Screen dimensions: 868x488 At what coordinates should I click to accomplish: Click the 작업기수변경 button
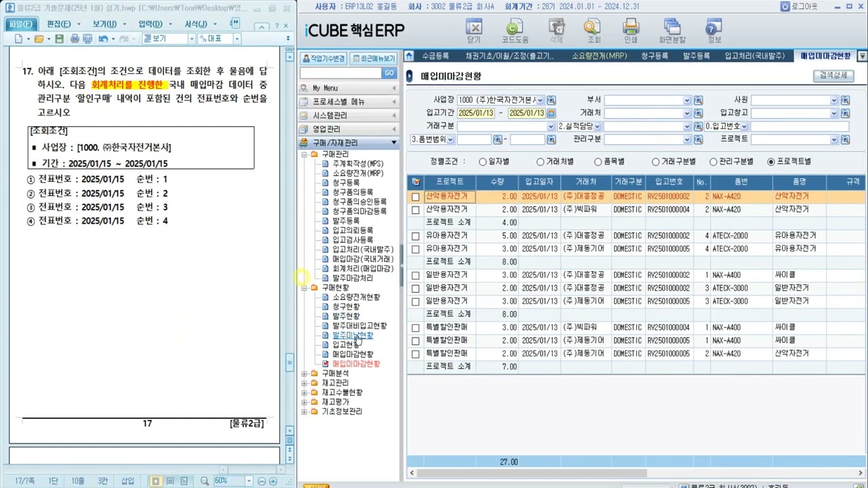coord(323,58)
